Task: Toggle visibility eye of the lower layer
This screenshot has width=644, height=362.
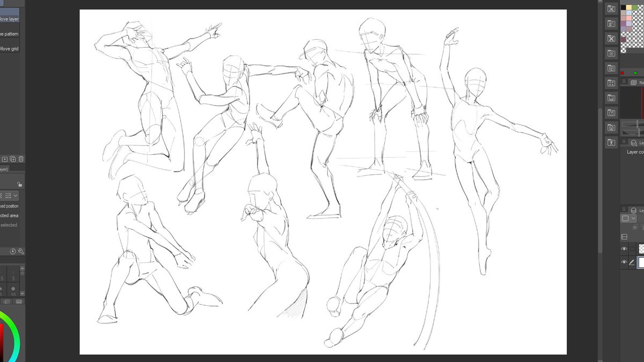Action: click(x=624, y=262)
